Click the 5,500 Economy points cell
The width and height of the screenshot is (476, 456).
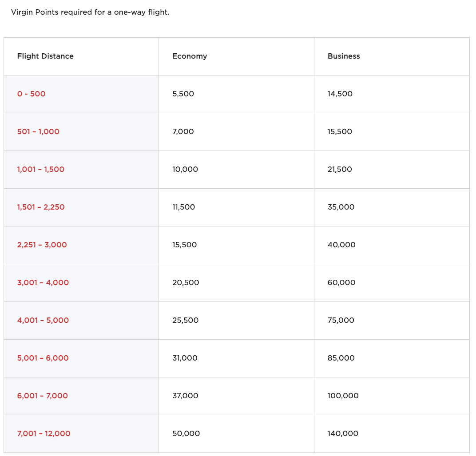pos(183,94)
